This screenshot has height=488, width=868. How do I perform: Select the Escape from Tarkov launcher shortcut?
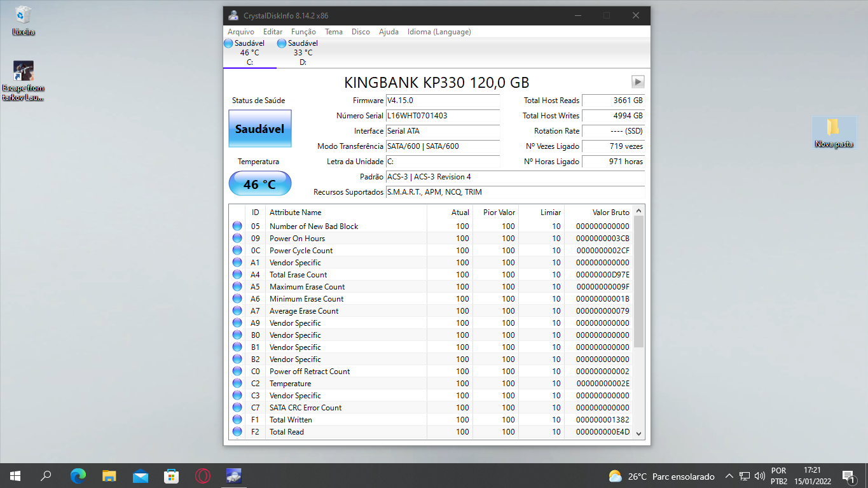[24, 81]
